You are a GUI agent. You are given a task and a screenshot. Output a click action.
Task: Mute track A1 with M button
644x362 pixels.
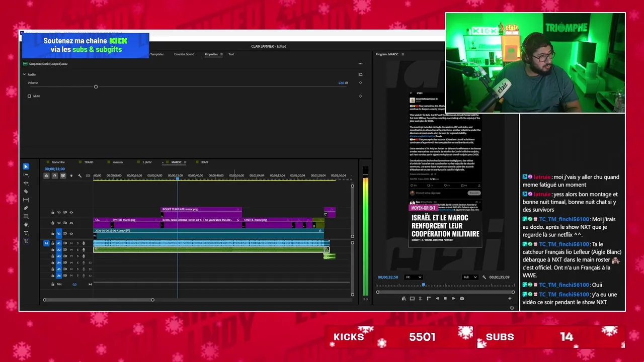[71, 243]
